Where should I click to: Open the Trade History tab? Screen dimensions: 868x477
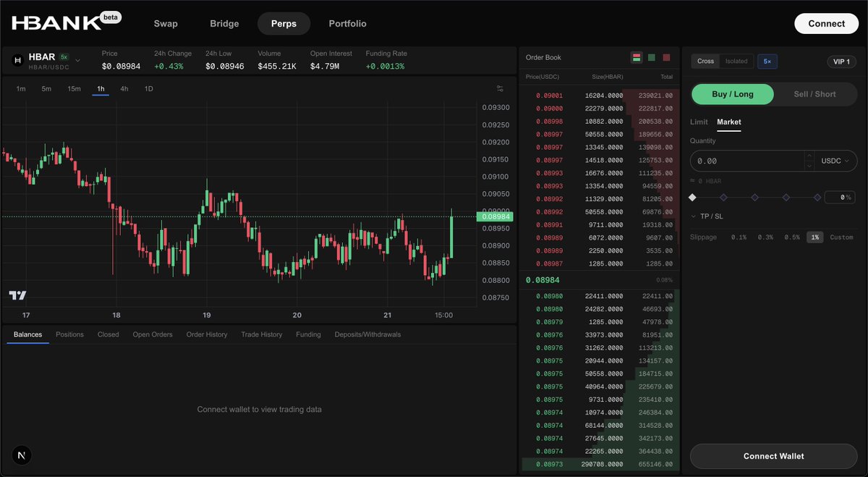click(262, 334)
